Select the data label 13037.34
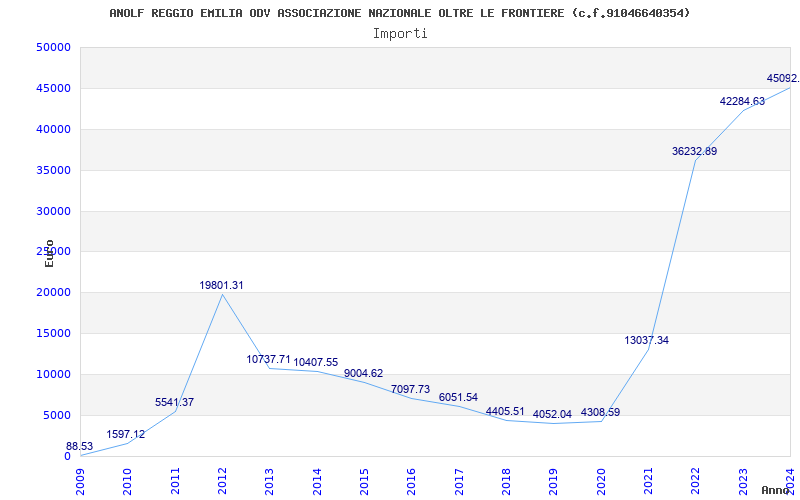Viewport: 800px width, 500px height. point(646,341)
